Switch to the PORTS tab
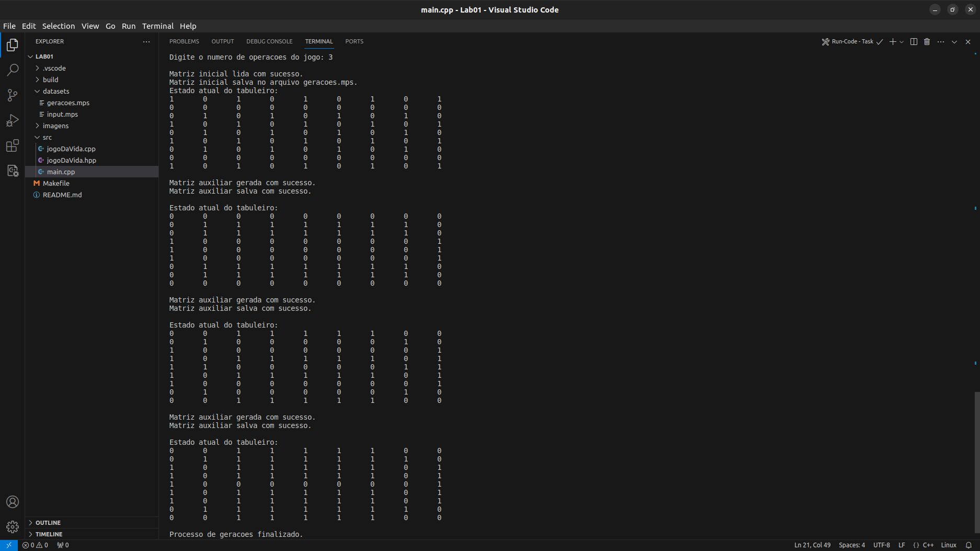980x551 pixels. (354, 41)
